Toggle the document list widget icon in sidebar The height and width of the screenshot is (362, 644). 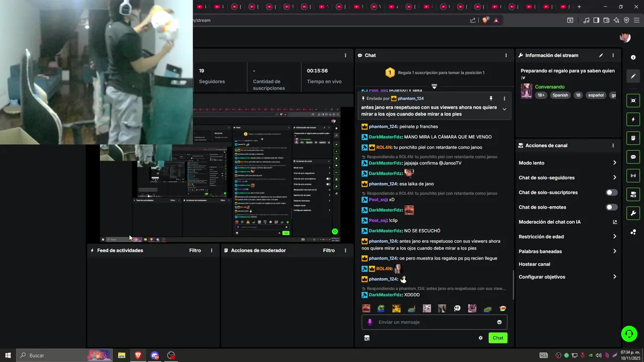tap(633, 138)
